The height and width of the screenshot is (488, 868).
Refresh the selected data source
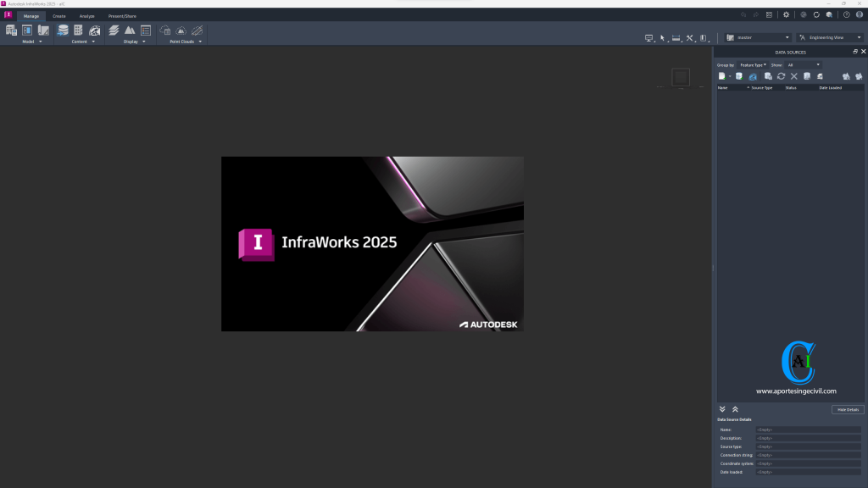[x=782, y=75]
